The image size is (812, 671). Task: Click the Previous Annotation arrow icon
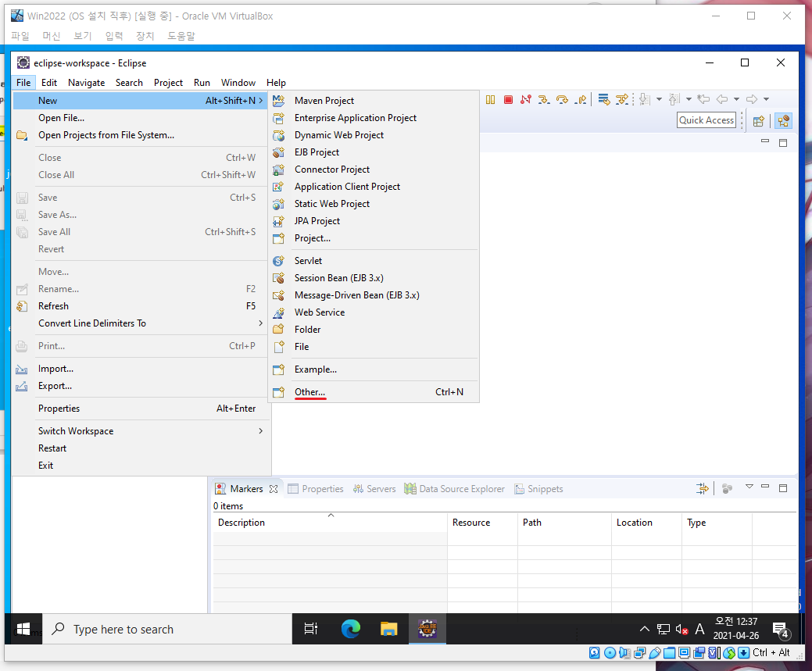(674, 99)
